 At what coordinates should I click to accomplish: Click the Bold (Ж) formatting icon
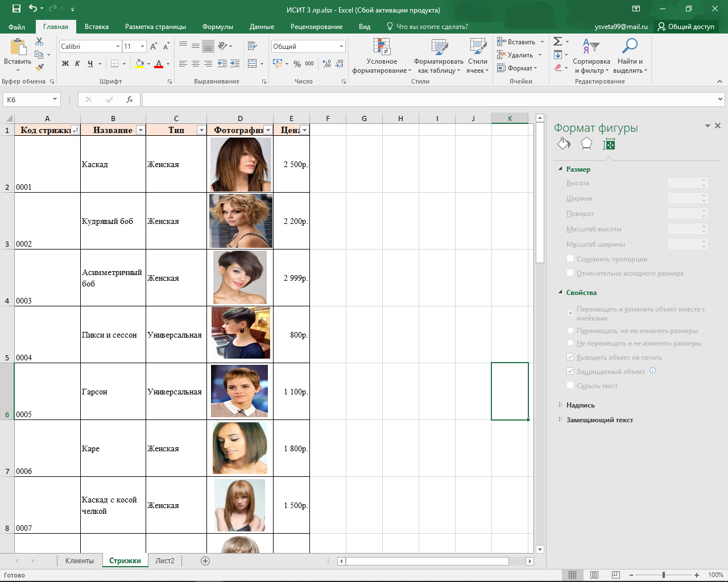65,64
